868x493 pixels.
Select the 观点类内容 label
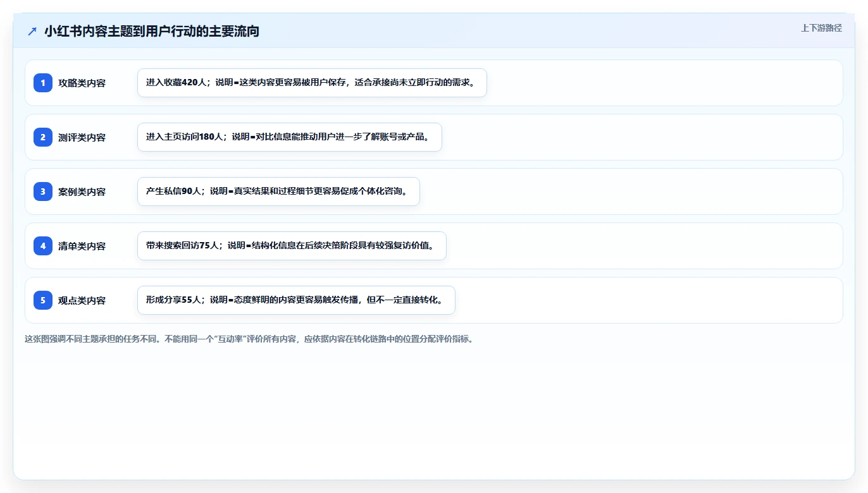tap(82, 300)
